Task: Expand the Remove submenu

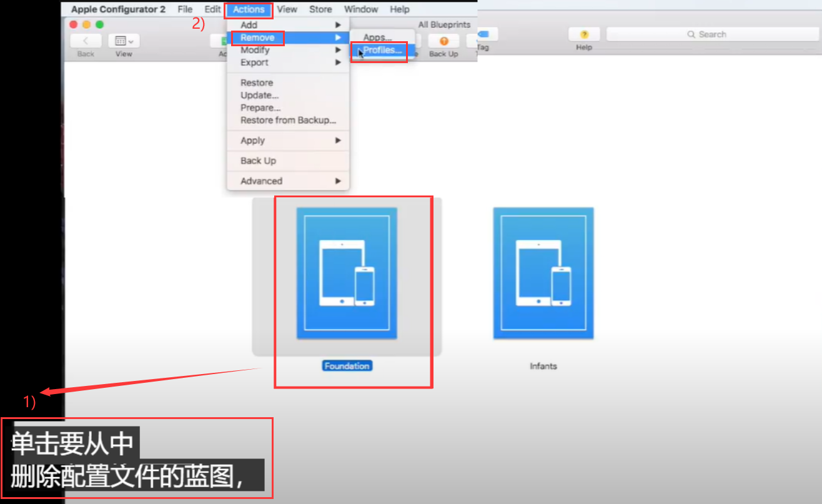Action: (x=288, y=37)
